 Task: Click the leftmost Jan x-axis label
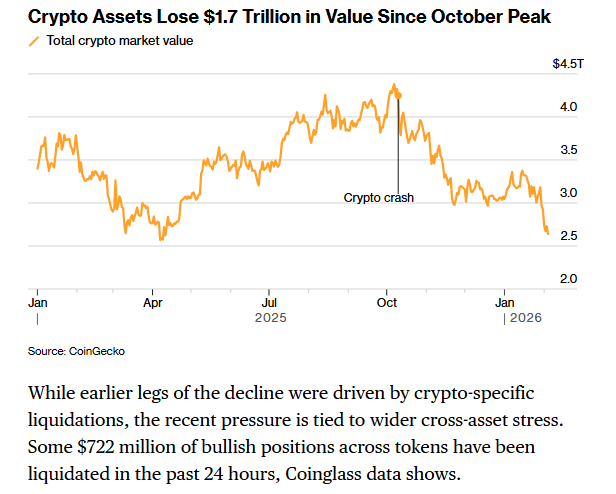(x=37, y=301)
